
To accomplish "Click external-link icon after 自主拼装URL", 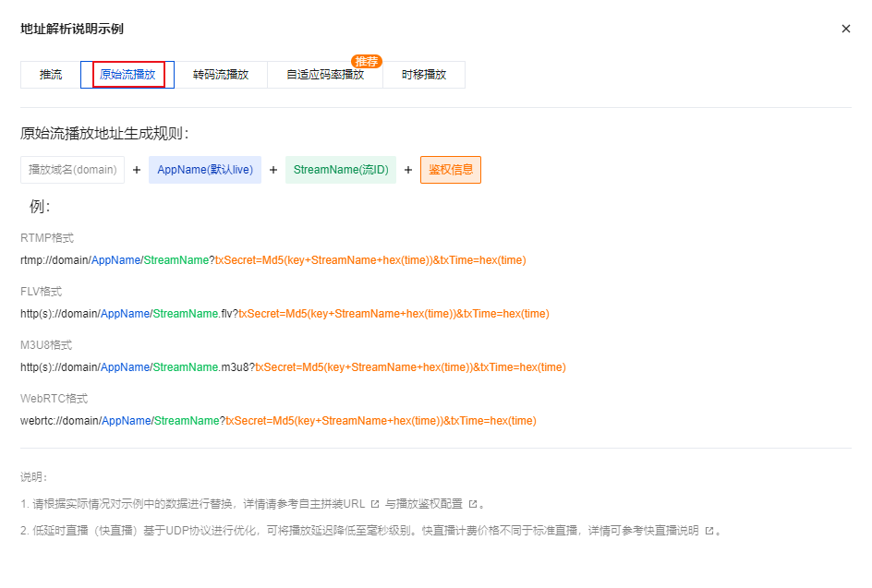I will coord(375,504).
